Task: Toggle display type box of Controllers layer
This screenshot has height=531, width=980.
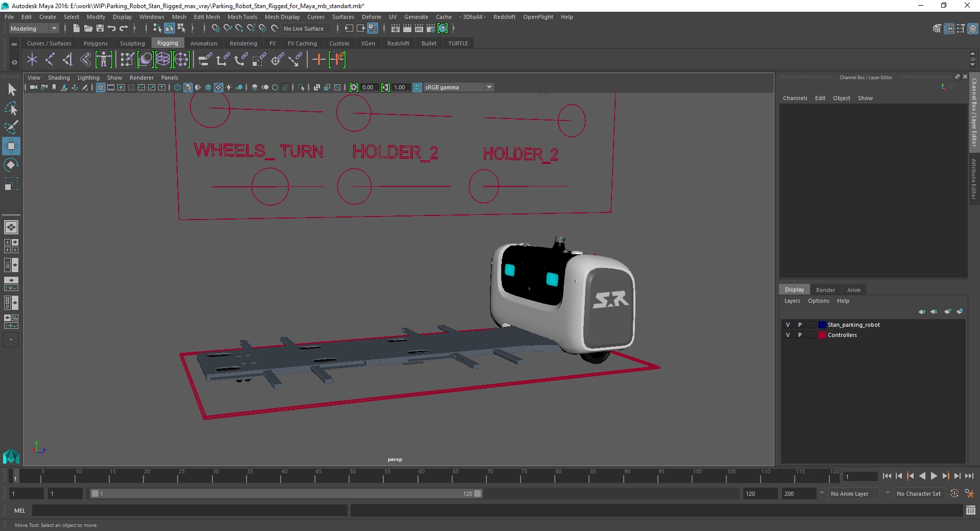Action: coord(812,335)
